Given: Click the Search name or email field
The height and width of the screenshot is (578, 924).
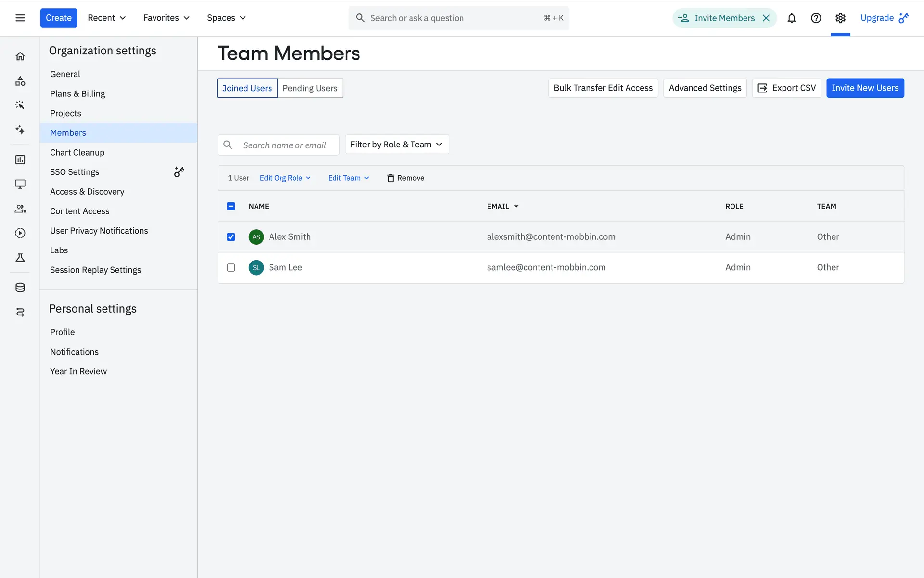Looking at the screenshot, I should coord(284,145).
